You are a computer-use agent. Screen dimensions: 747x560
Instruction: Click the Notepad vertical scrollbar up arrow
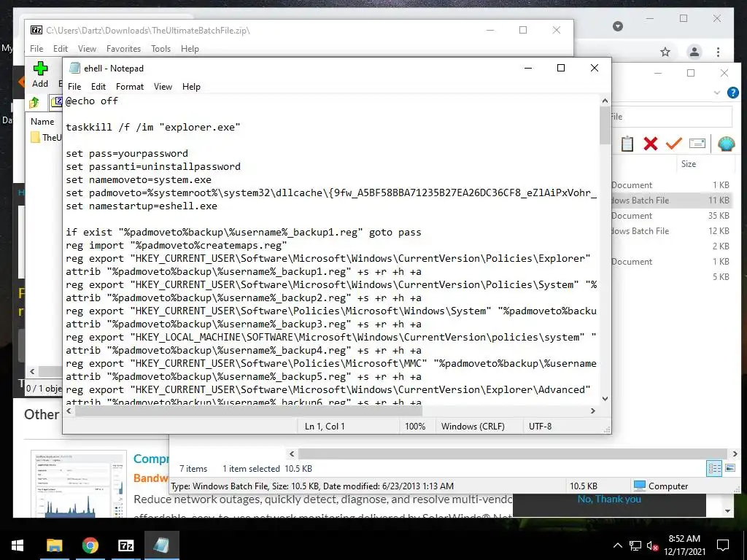click(605, 101)
